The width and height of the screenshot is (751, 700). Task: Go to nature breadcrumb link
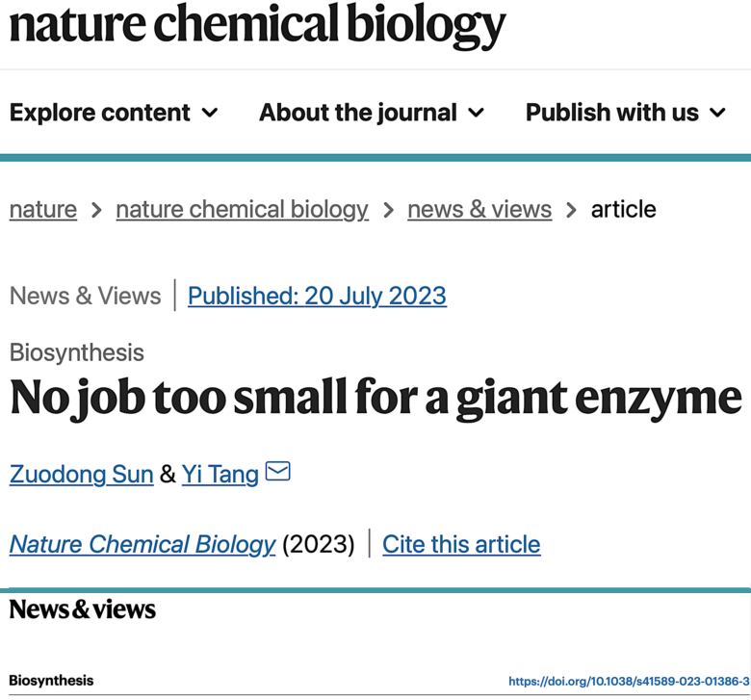(x=43, y=209)
